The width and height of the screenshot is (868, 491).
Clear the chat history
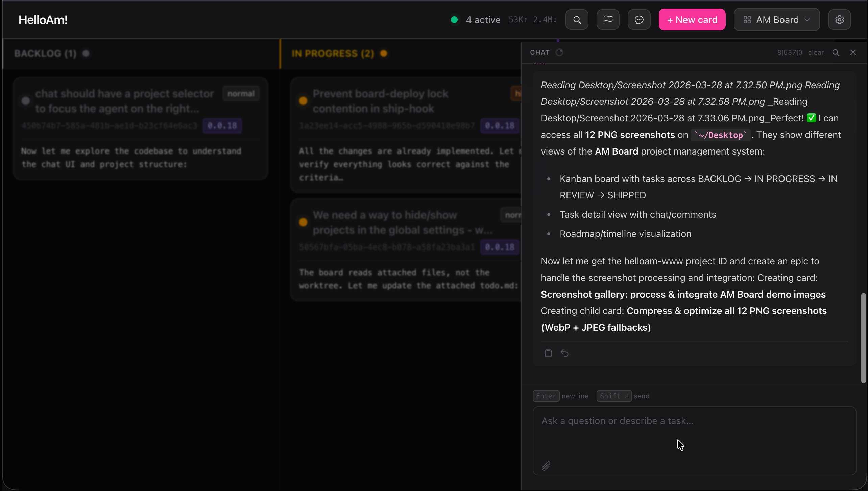click(816, 53)
